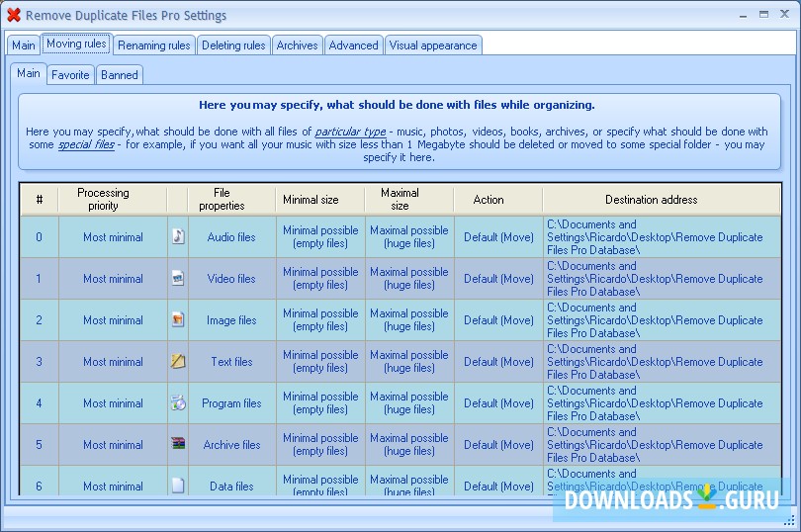Follow the 'particular type' link

(350, 132)
